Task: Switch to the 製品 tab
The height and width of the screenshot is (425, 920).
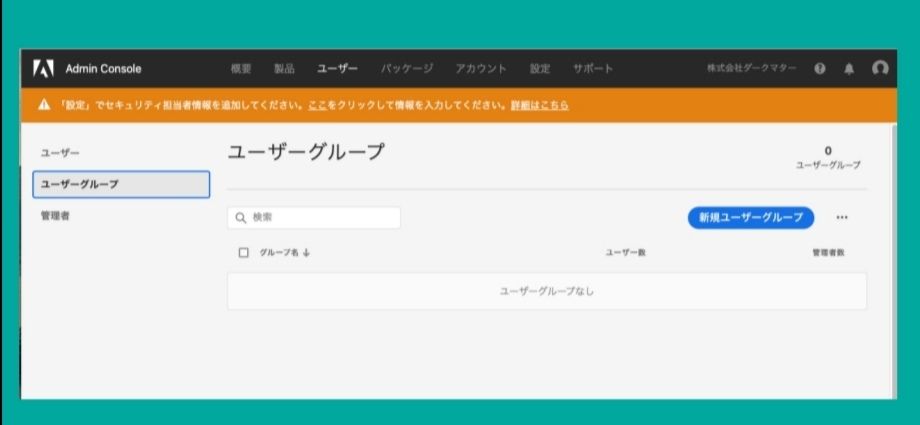Action: pyautogui.click(x=284, y=69)
